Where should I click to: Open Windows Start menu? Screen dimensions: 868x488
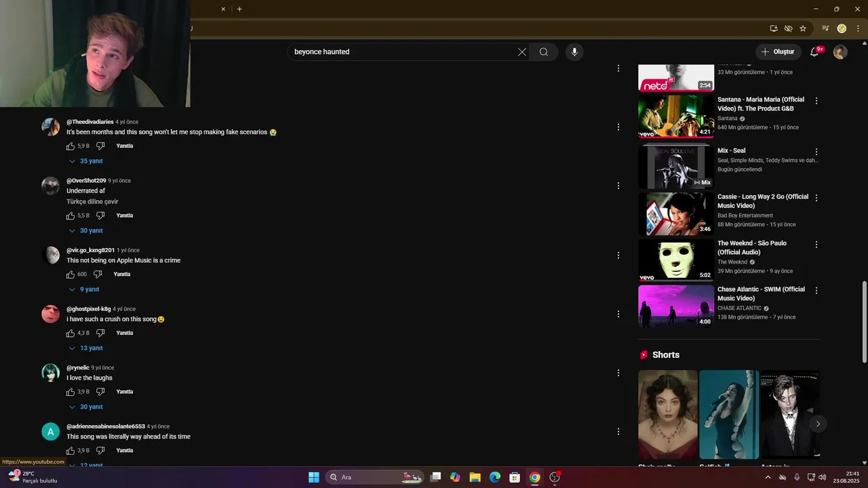pyautogui.click(x=314, y=477)
